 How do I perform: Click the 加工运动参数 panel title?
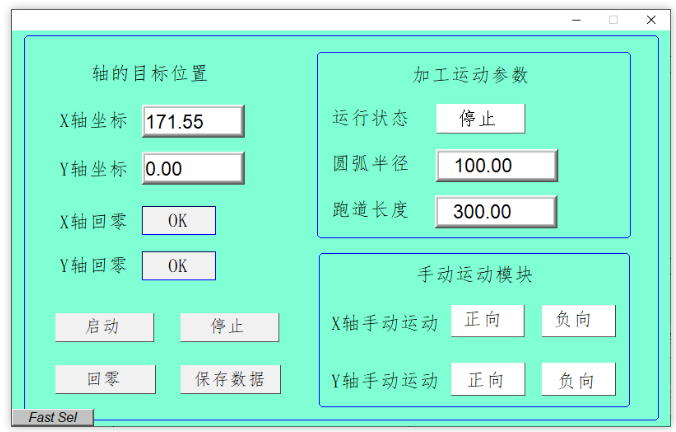(x=470, y=75)
